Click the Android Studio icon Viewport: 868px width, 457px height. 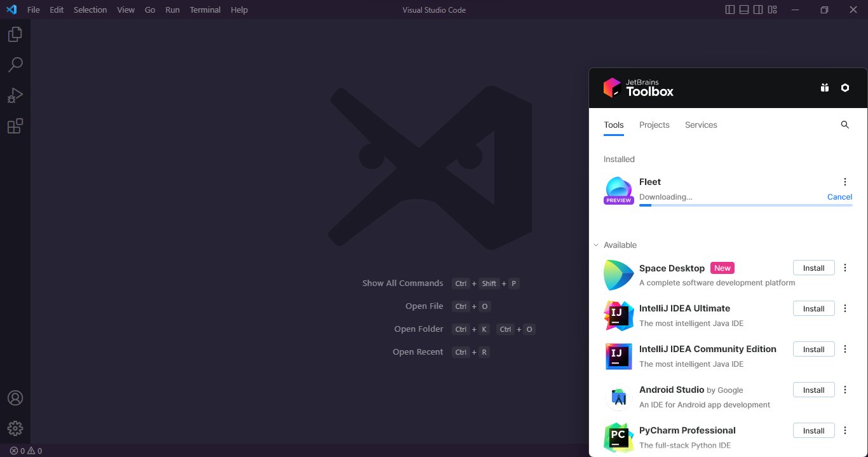[x=618, y=397]
